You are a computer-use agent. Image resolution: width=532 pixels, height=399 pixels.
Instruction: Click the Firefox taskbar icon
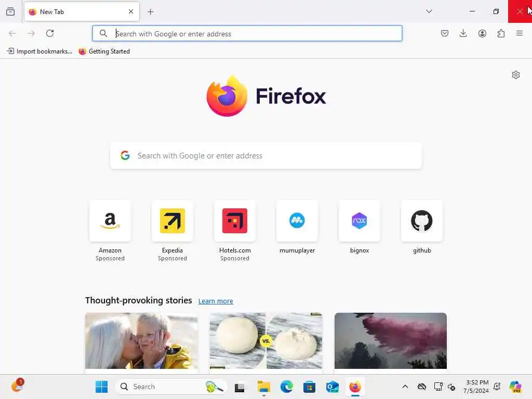pos(355,387)
